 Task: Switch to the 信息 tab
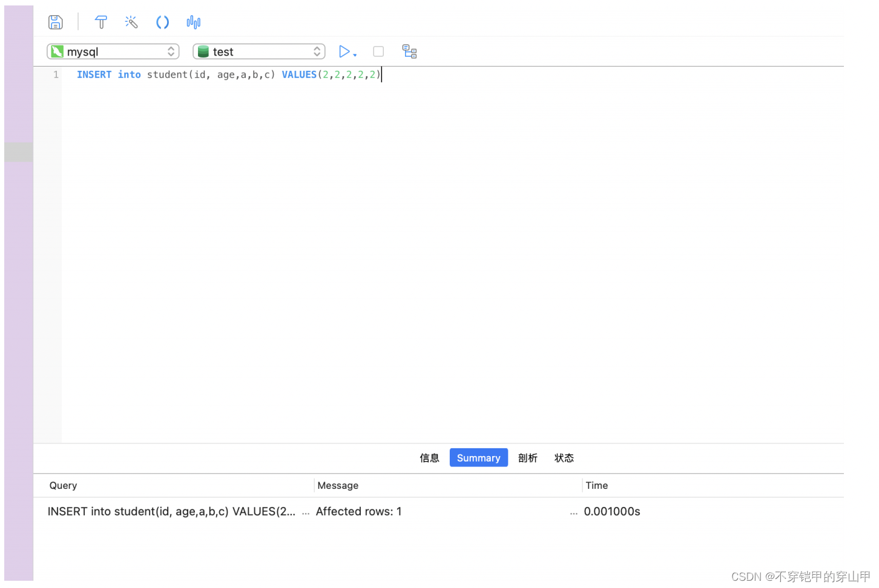[430, 458]
